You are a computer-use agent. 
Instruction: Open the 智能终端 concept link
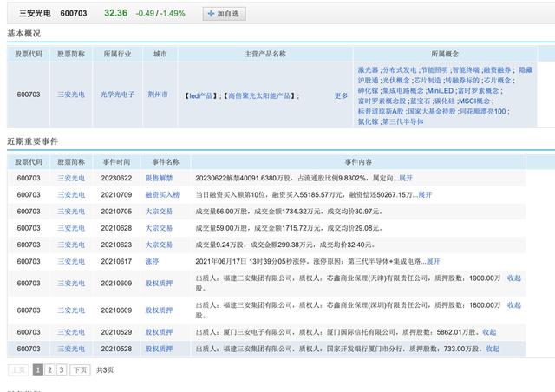pyautogui.click(x=466, y=70)
